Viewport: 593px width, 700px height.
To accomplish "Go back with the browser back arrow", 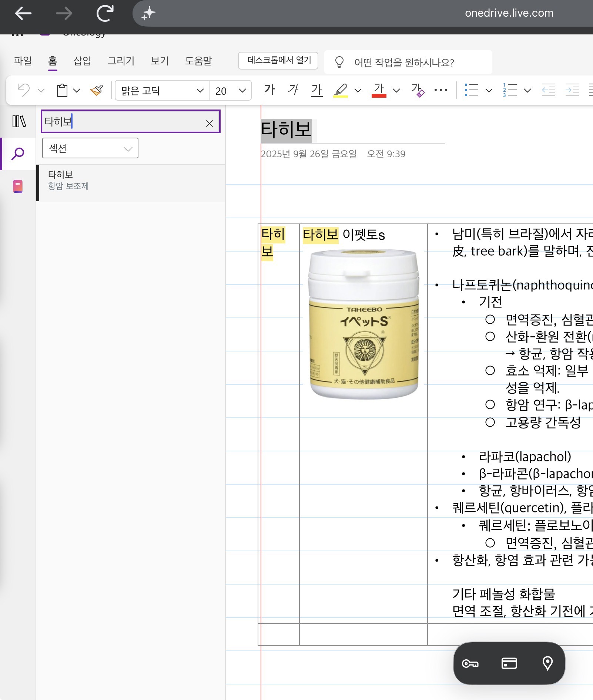I will coord(23,14).
